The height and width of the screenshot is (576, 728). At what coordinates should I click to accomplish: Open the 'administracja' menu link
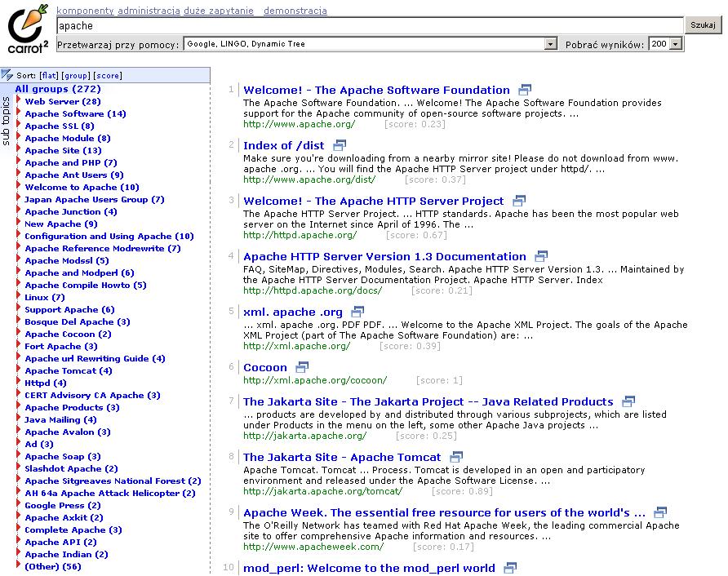pyautogui.click(x=149, y=11)
